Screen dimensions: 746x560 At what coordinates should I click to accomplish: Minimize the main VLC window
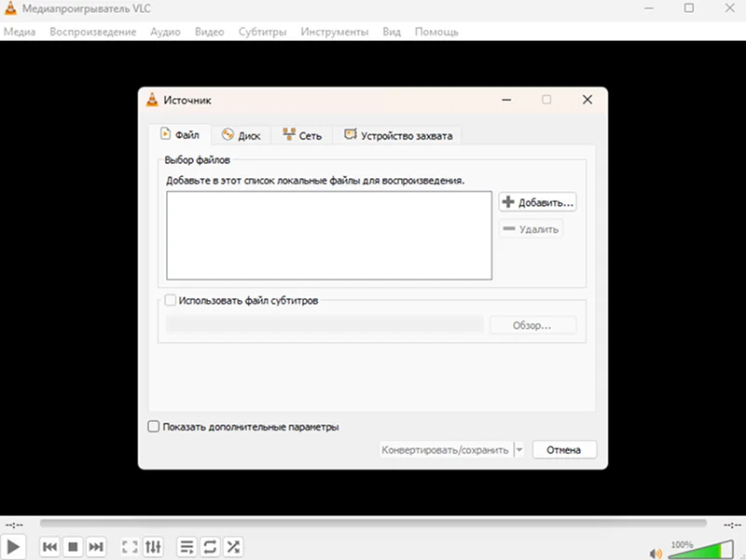click(649, 8)
